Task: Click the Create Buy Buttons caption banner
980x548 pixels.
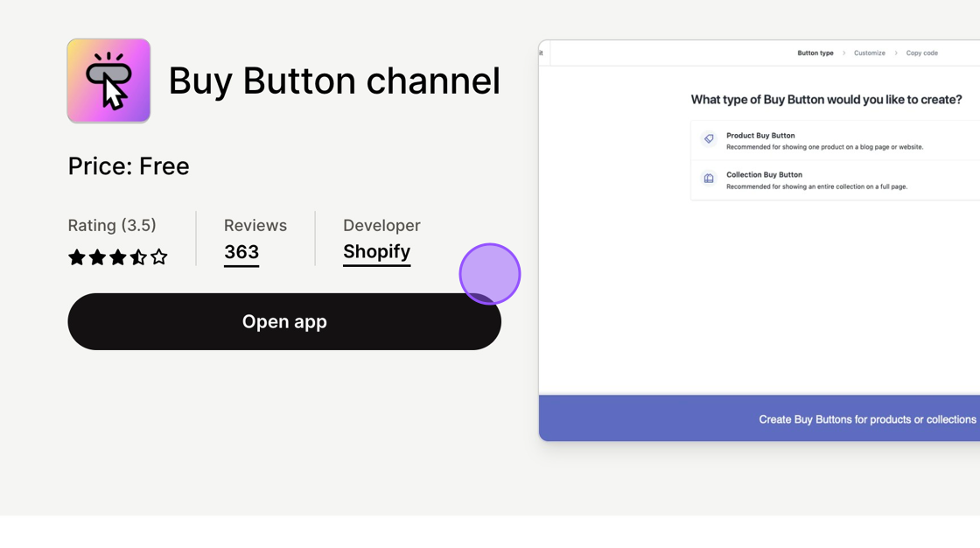Action: pos(759,418)
